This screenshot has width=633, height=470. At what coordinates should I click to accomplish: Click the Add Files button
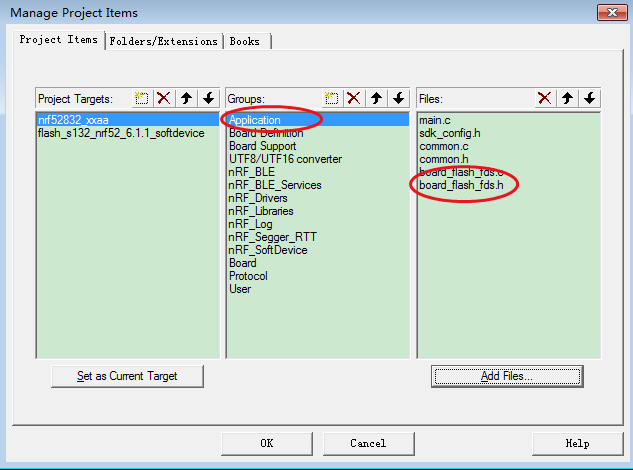pyautogui.click(x=507, y=376)
